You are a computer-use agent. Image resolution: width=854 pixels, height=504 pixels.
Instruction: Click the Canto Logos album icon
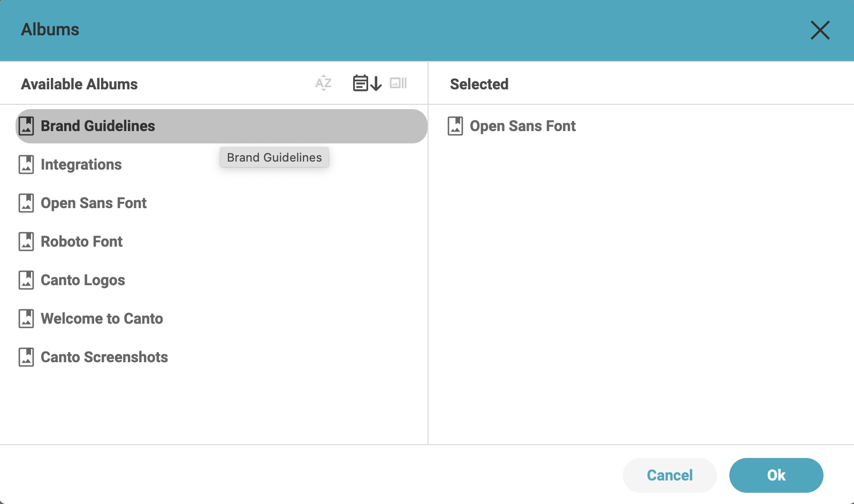[26, 280]
